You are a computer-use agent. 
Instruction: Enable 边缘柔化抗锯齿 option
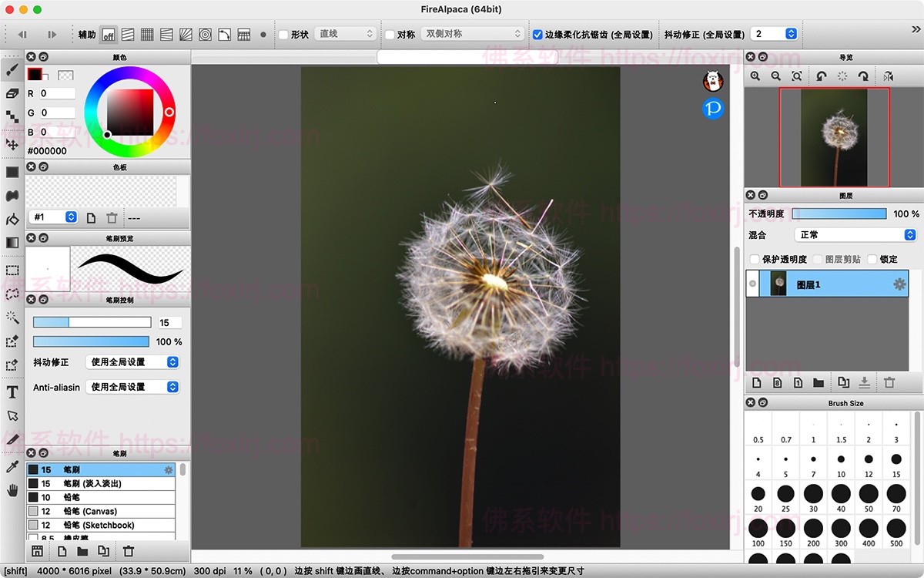point(537,33)
